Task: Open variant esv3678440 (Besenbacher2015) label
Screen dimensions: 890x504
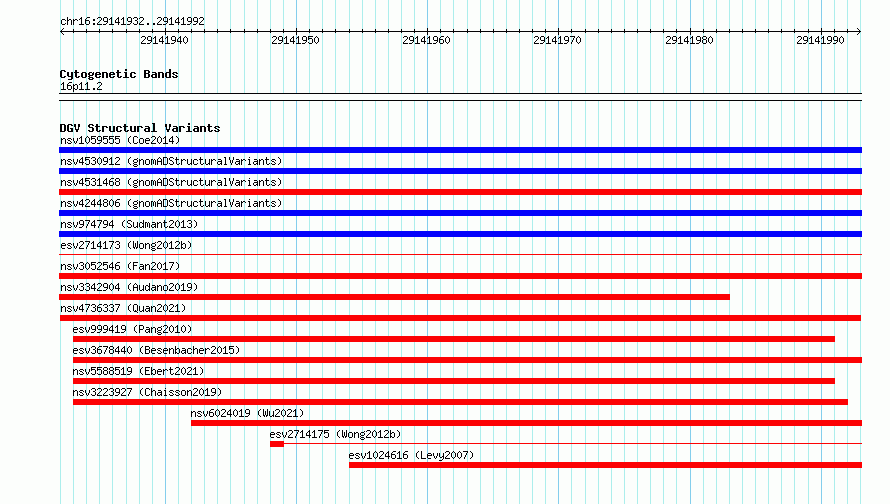Action: [x=156, y=350]
